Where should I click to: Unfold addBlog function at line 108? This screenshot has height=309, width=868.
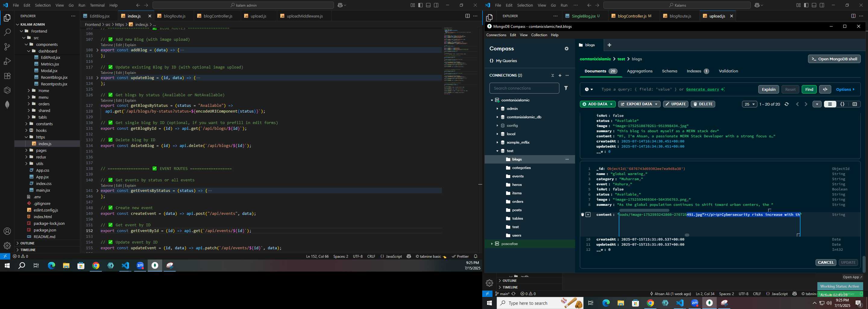coord(98,50)
